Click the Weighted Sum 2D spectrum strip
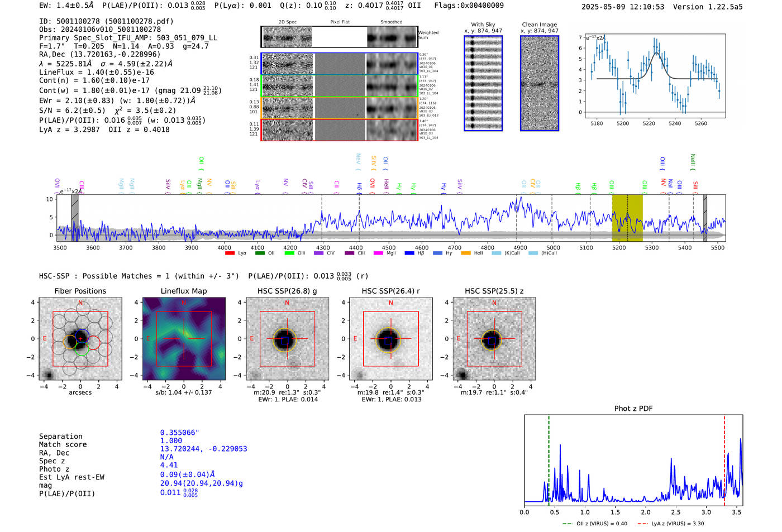Viewport: 782px width, 532px height. 339,37
